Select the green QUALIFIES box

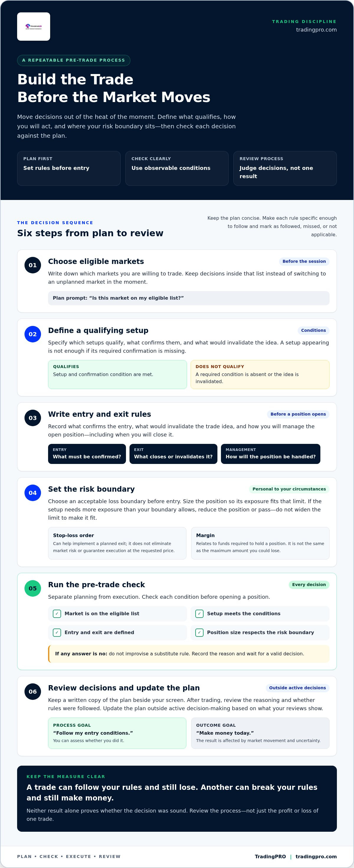(x=117, y=375)
